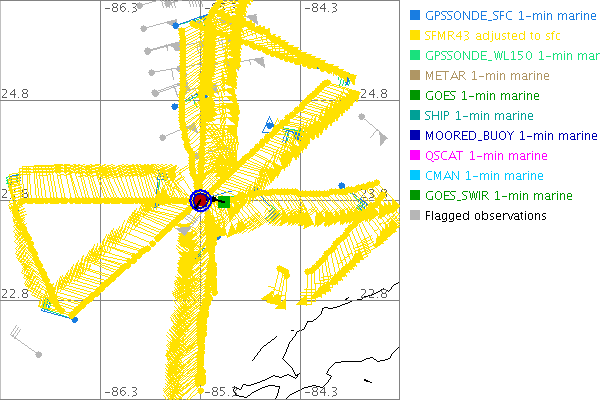The height and width of the screenshot is (400, 600).
Task: Click the METAR 1-min marine label
Action: (487, 76)
